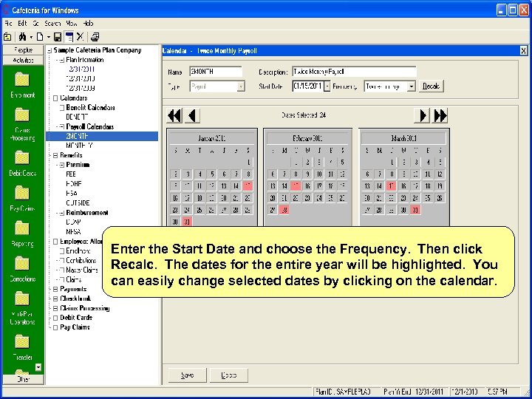Click into the Name field
Viewport: 532px width, 399px height.
(x=216, y=72)
